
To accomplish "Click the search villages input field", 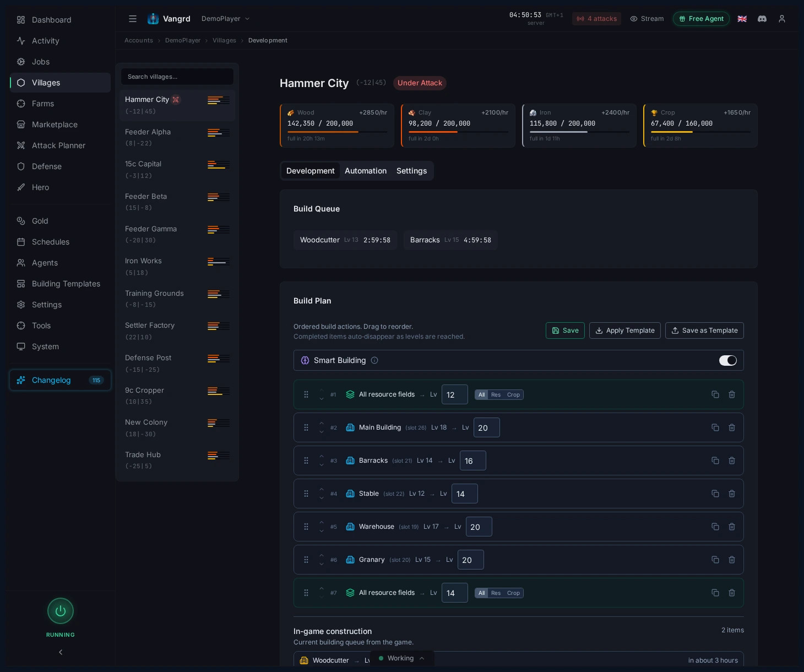I will (x=177, y=77).
